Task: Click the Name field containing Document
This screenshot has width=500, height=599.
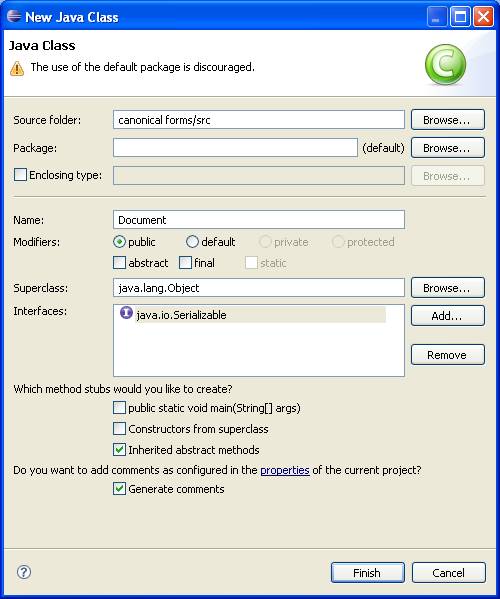Action: (259, 220)
